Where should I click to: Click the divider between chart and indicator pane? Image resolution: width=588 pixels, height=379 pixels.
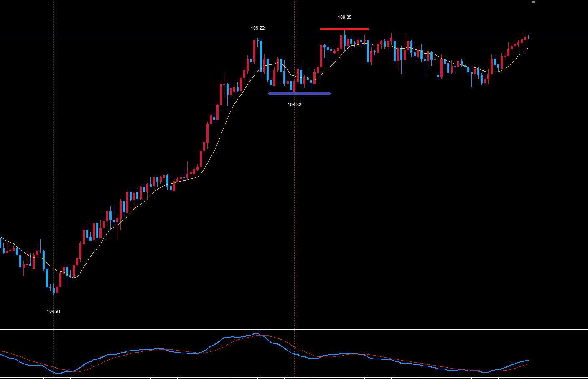[x=293, y=330]
